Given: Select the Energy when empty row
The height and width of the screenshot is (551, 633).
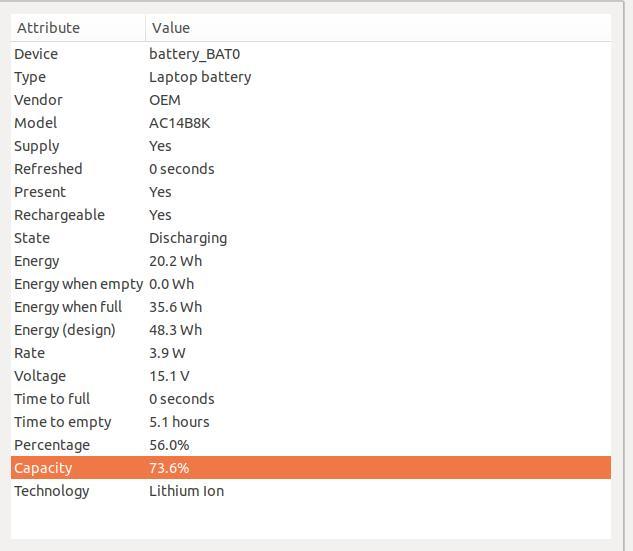Looking at the screenshot, I should pos(311,284).
